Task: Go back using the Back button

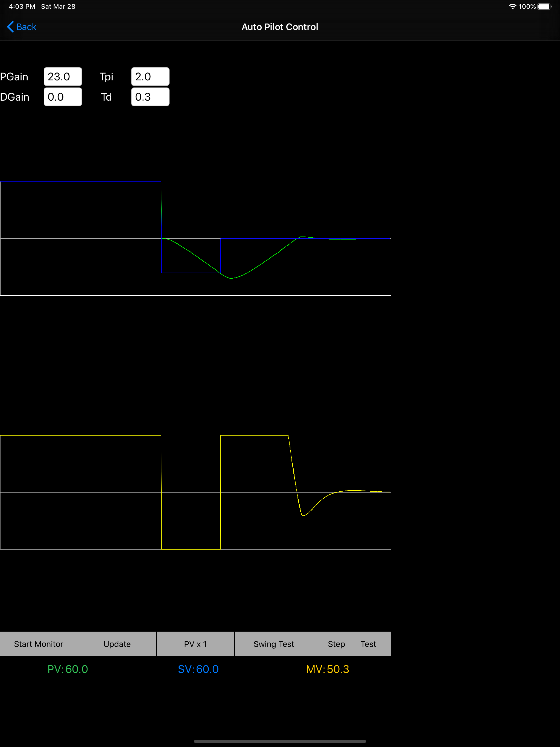Action: point(22,27)
